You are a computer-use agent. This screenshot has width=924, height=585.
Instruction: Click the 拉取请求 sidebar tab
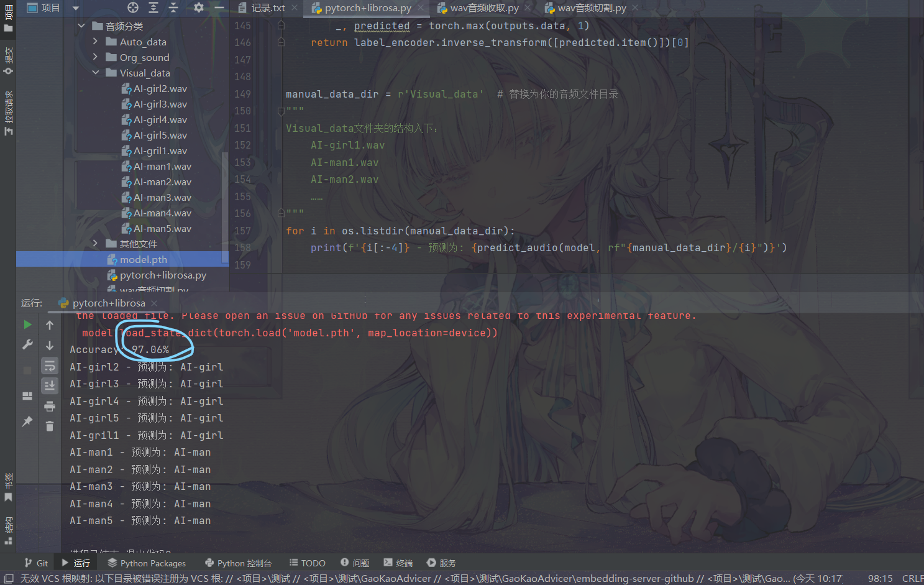click(8, 113)
